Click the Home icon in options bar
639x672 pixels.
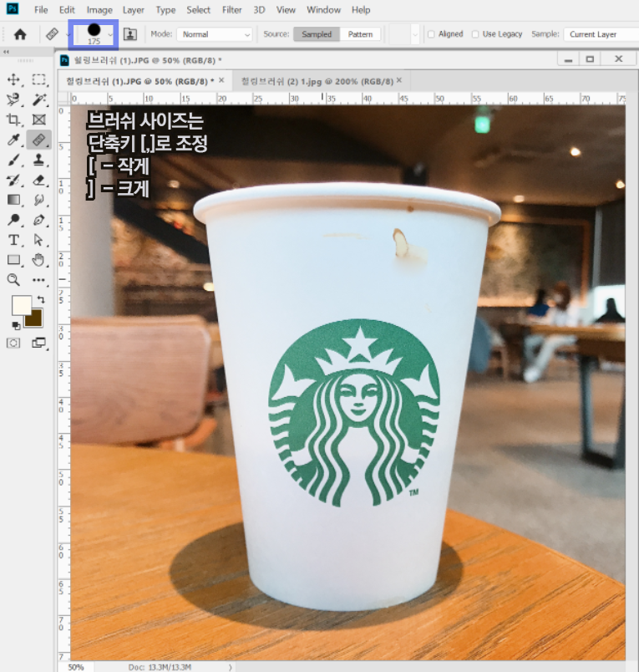20,34
